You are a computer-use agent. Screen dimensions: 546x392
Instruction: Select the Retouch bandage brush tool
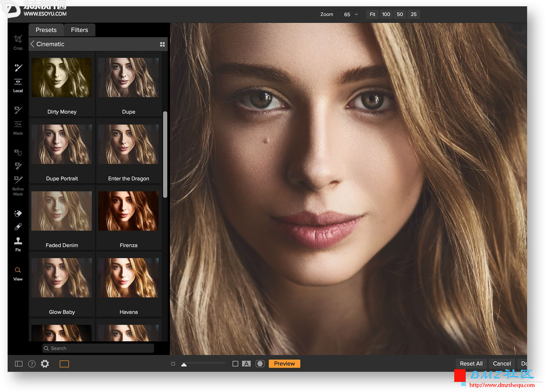tap(18, 227)
